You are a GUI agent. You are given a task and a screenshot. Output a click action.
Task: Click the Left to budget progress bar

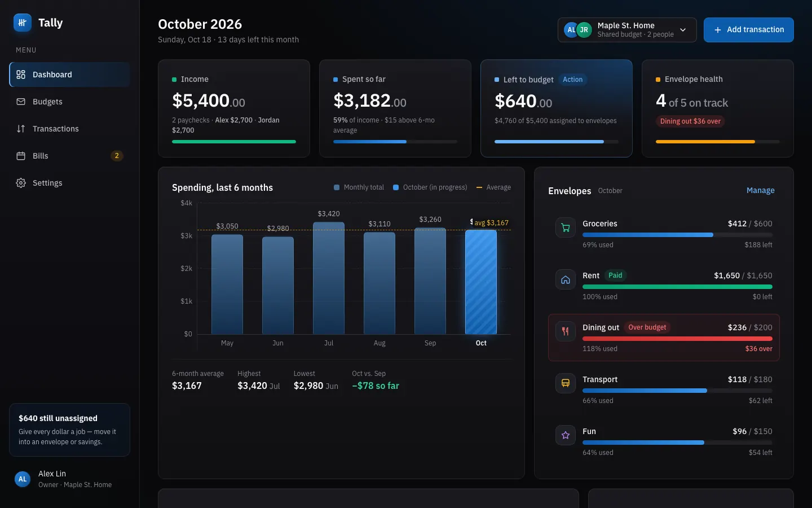point(557,142)
